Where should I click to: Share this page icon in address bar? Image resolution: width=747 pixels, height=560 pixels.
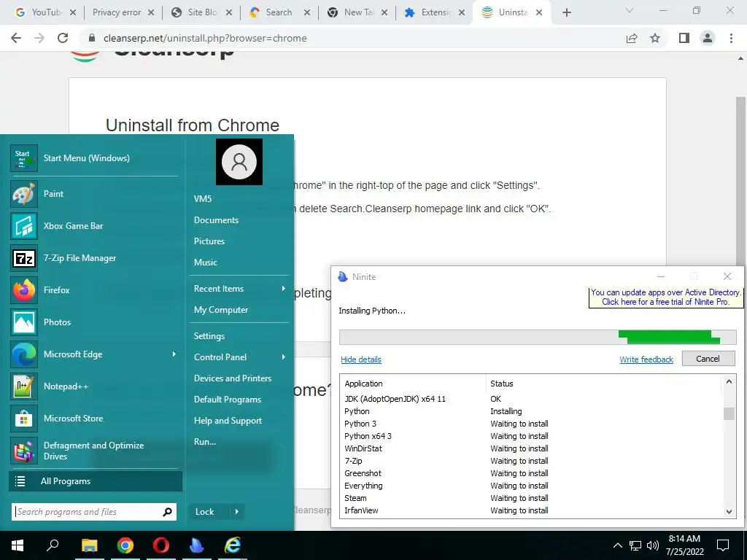(632, 38)
